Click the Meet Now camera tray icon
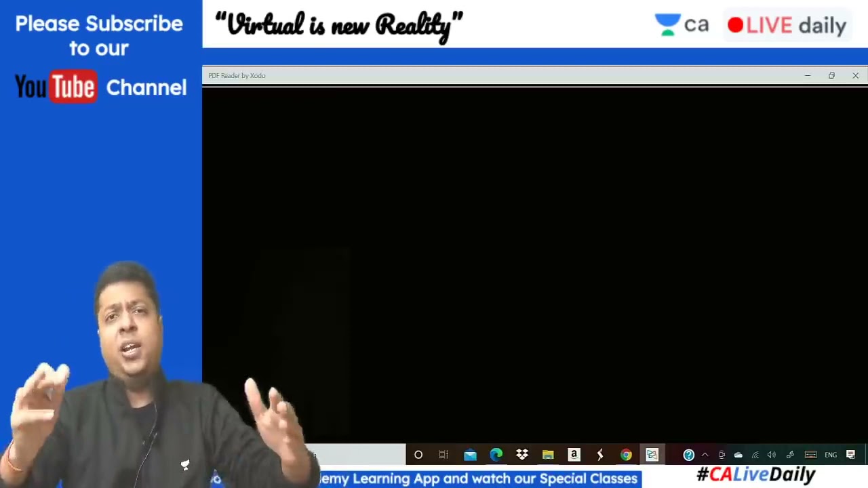Viewport: 868px width, 488px height. (x=722, y=455)
